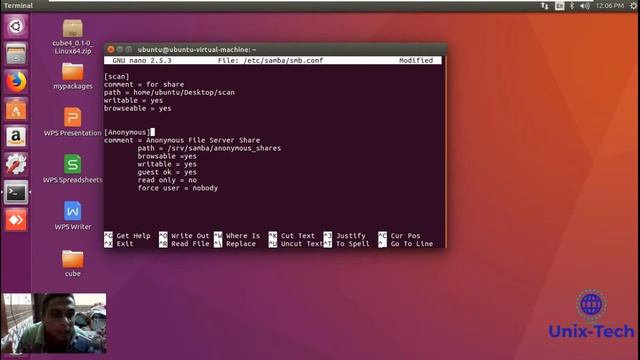Click the 'Modified' status in nano header
Screen dimensions: 640x360
416,60
